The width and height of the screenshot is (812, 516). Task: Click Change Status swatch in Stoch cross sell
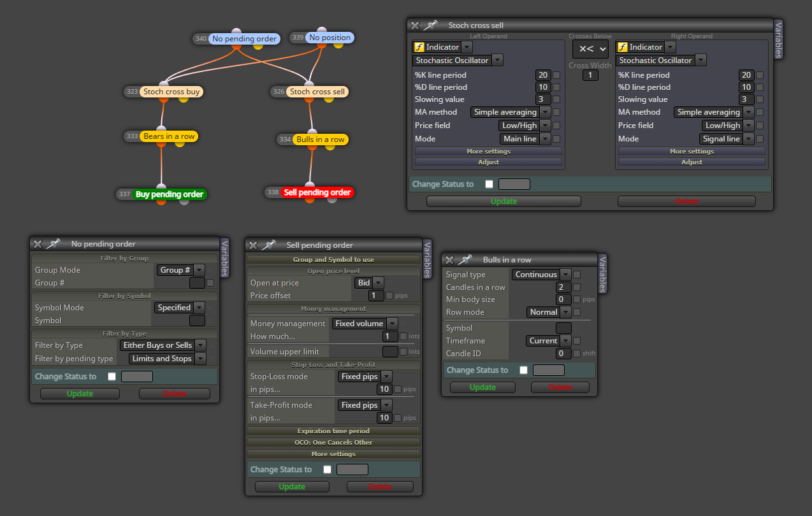click(x=514, y=184)
